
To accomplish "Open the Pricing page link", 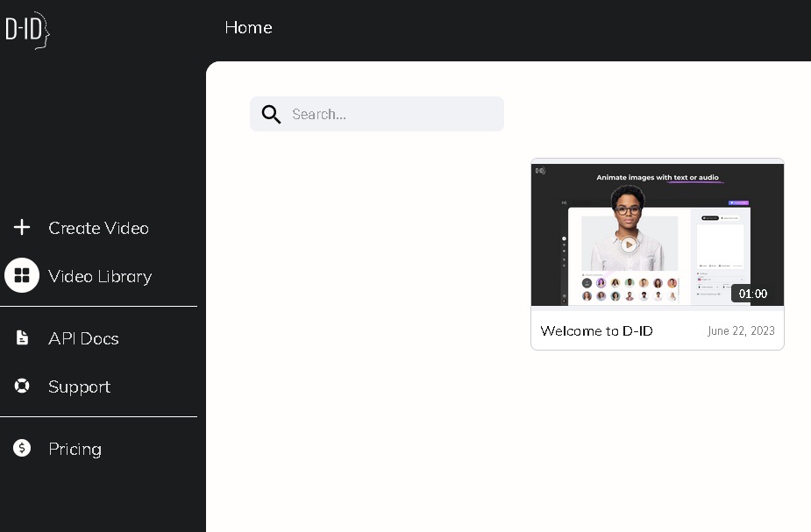I will (75, 450).
